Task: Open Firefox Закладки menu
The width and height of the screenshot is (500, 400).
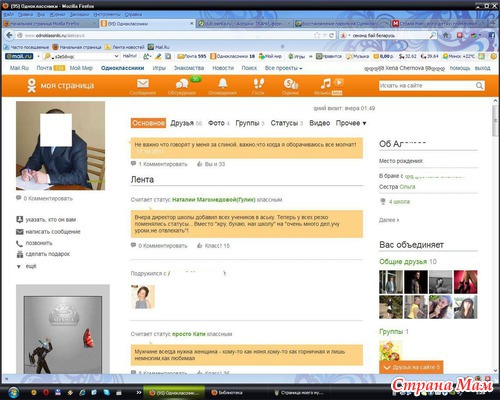Action: [79, 15]
